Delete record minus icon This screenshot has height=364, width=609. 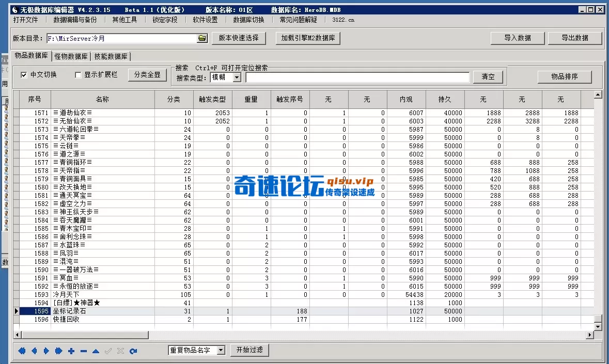(84, 351)
